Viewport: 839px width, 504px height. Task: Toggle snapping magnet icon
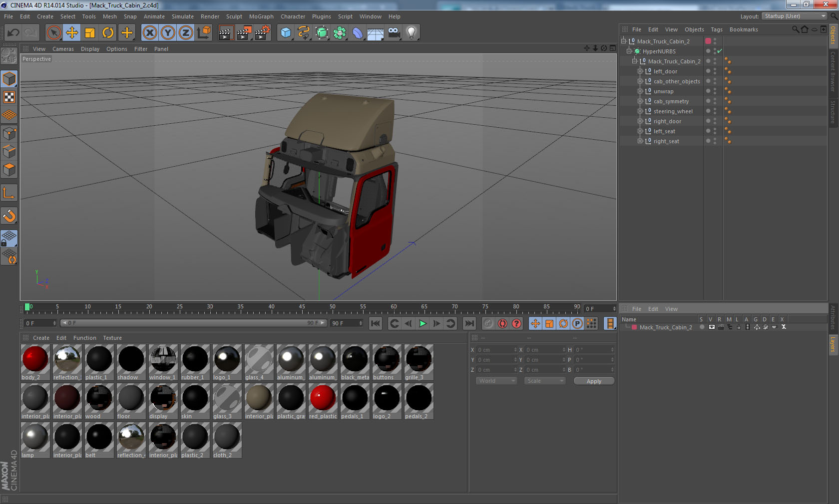click(x=9, y=216)
